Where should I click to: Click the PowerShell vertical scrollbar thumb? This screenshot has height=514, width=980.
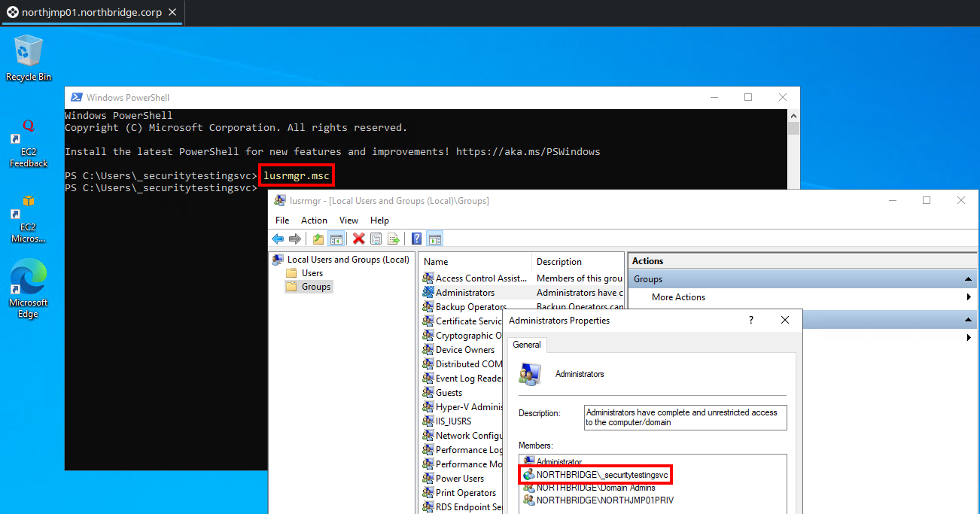tap(793, 128)
